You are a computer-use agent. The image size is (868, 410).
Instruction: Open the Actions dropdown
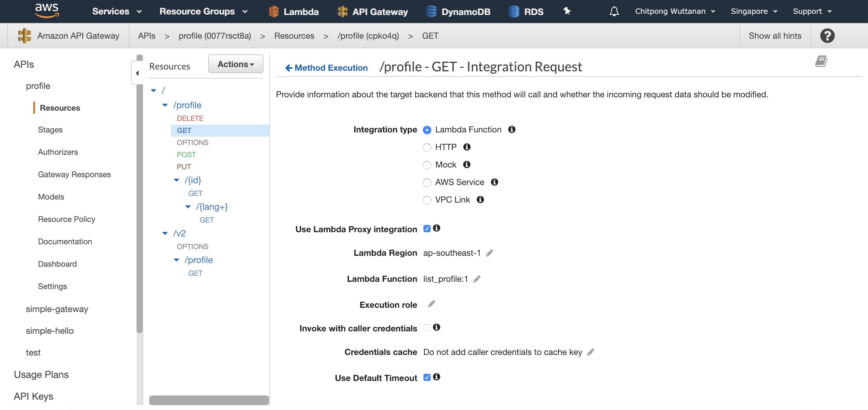coord(236,64)
